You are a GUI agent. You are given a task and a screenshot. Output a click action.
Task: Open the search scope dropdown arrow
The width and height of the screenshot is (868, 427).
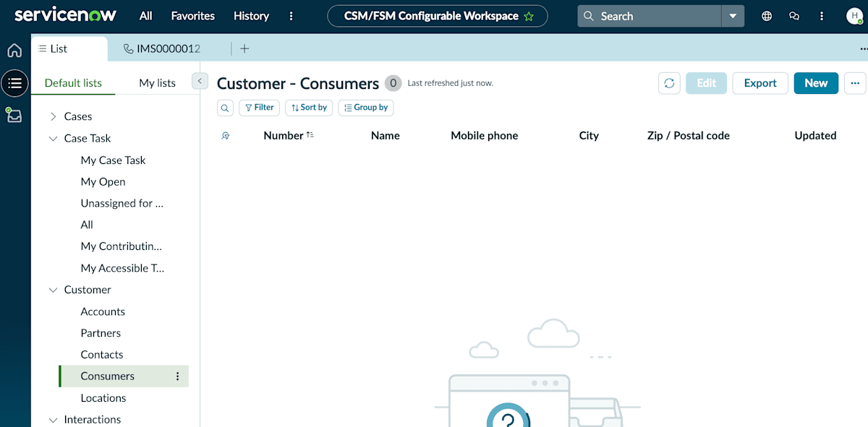pyautogui.click(x=733, y=16)
